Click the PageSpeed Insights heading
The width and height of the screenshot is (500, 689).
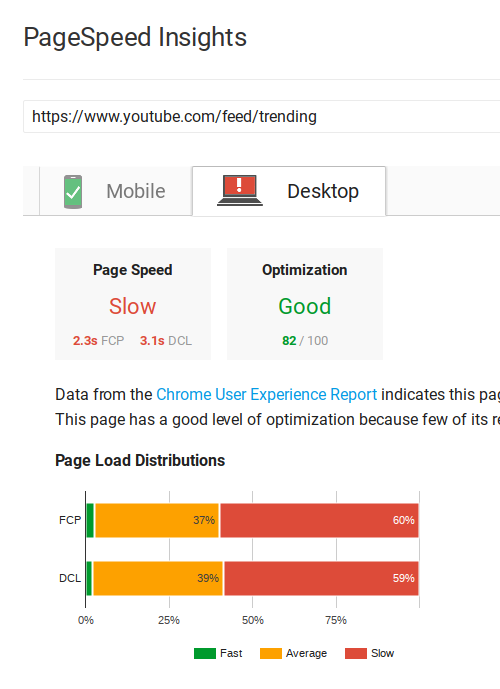135,37
